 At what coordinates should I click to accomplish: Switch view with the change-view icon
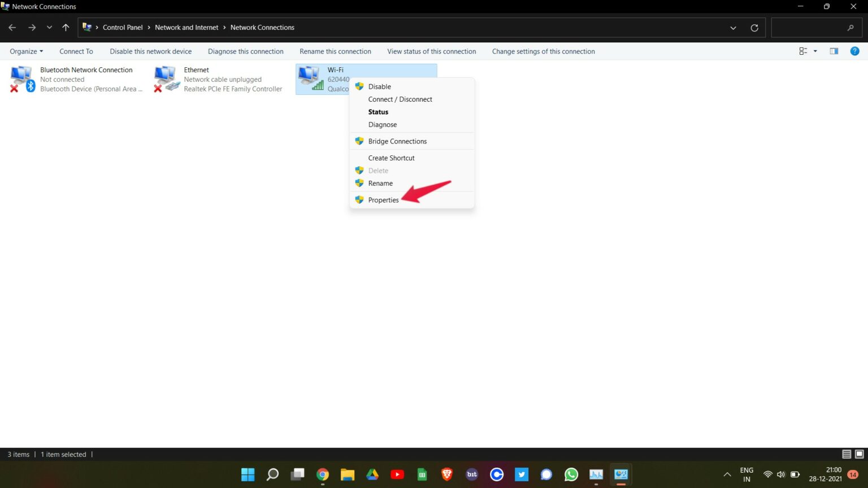[x=802, y=51]
